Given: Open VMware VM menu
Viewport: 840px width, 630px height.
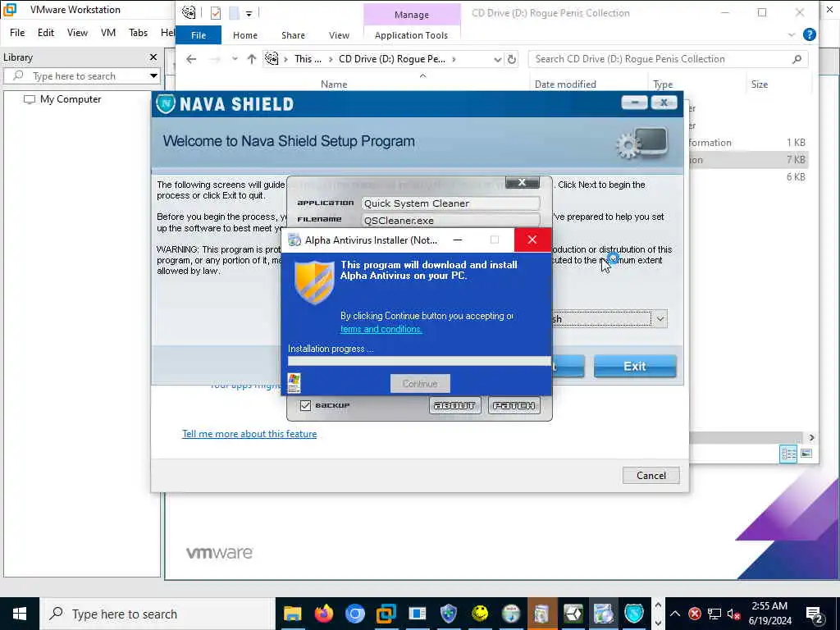Looking at the screenshot, I should (x=108, y=33).
